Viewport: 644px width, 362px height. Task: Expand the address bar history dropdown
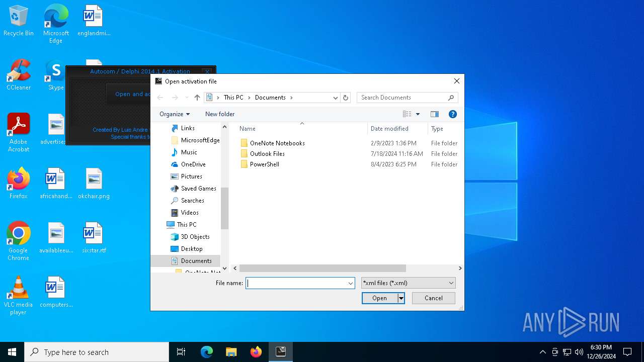335,98
